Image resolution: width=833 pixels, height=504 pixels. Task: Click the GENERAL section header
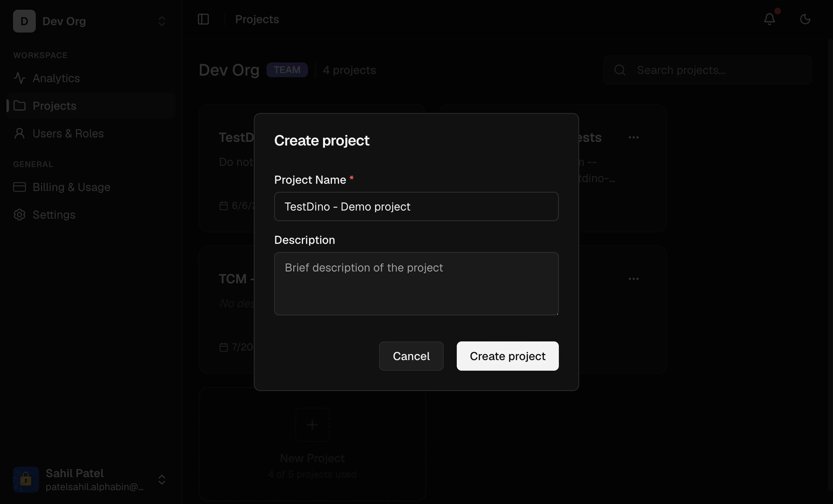(x=33, y=164)
